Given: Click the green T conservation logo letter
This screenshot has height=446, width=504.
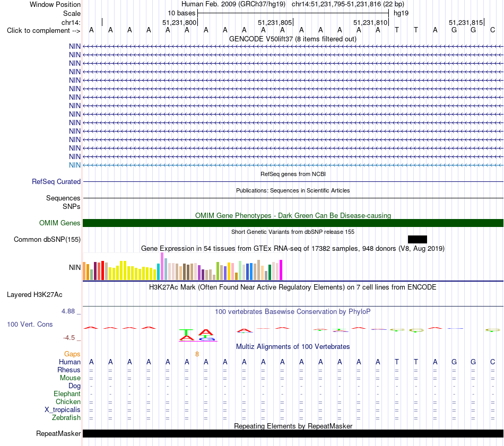Looking at the screenshot, I should coord(186,333).
